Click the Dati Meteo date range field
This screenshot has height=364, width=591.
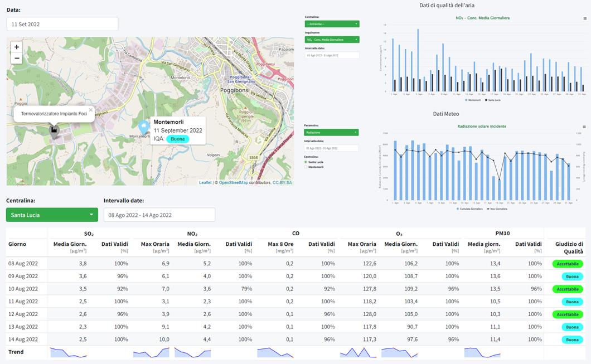click(x=331, y=148)
